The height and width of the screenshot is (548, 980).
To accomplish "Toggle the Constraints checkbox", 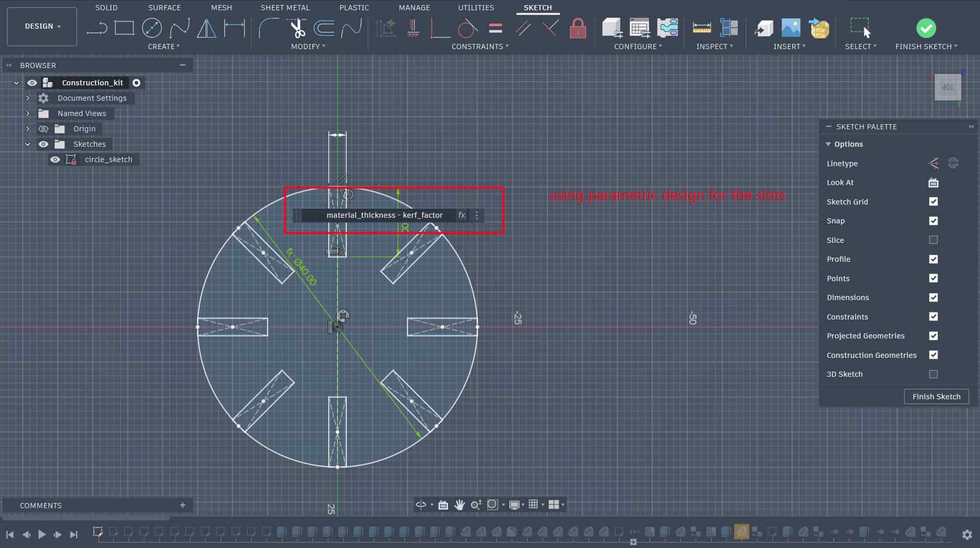I will tap(933, 316).
